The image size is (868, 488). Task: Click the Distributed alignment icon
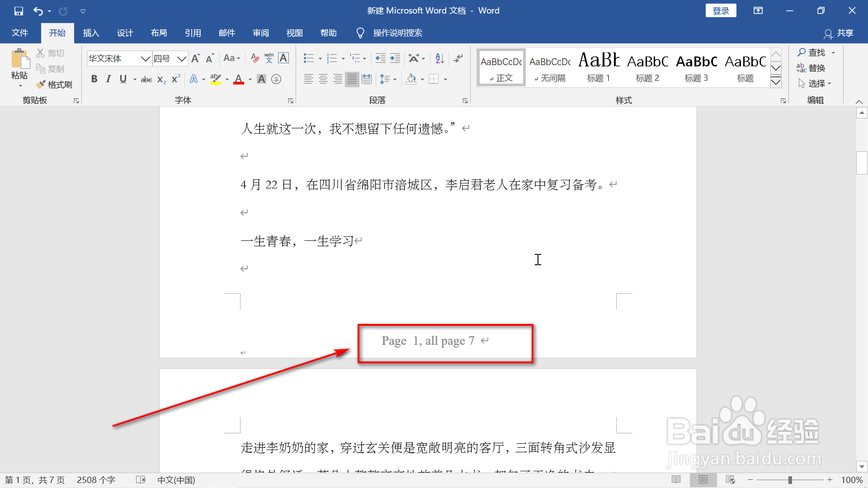click(367, 79)
